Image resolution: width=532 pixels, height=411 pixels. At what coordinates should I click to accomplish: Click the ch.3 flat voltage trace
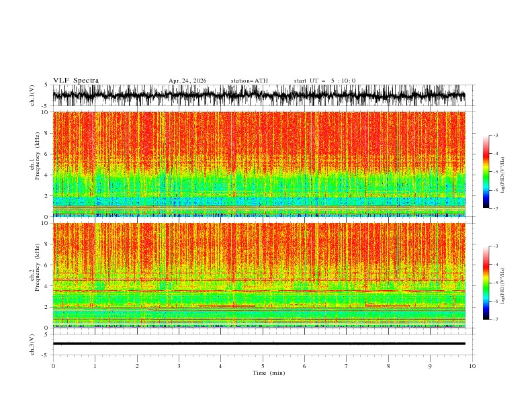click(259, 344)
